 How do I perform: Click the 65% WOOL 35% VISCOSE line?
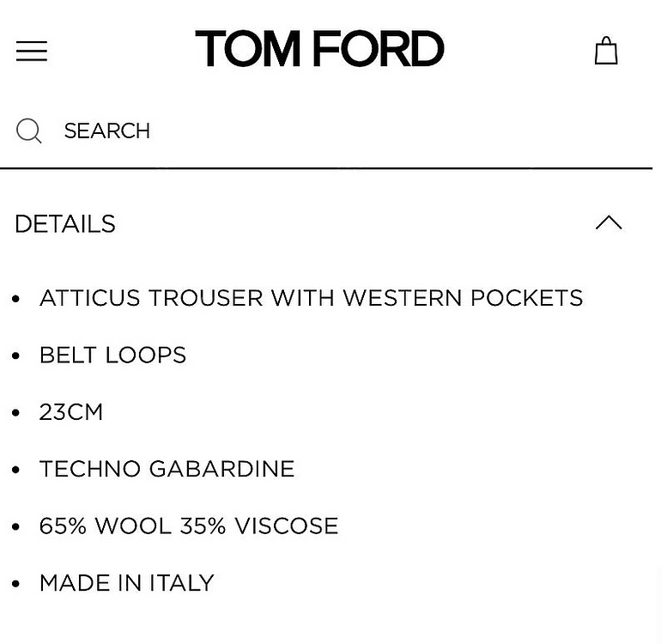click(x=189, y=526)
